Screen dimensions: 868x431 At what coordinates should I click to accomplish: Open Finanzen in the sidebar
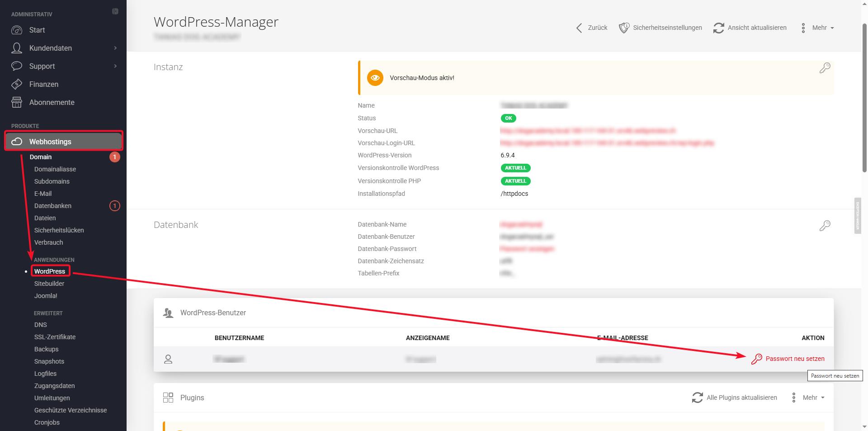tap(44, 84)
